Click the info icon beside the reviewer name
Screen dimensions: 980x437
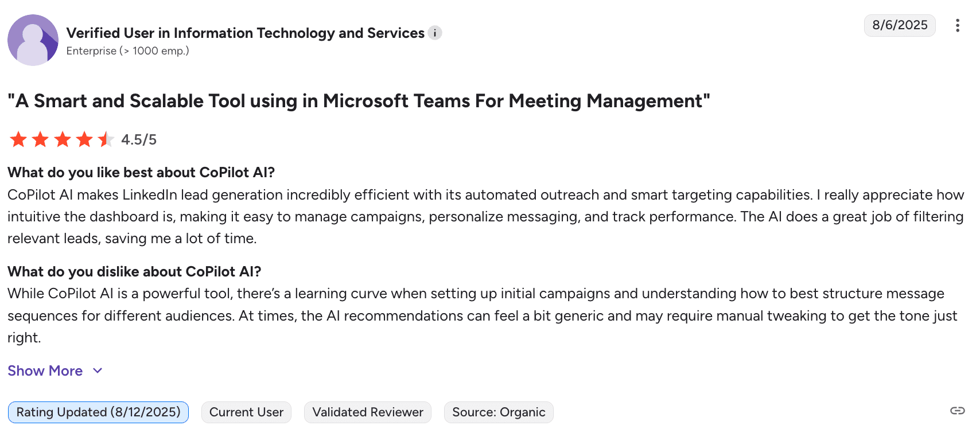click(x=435, y=33)
